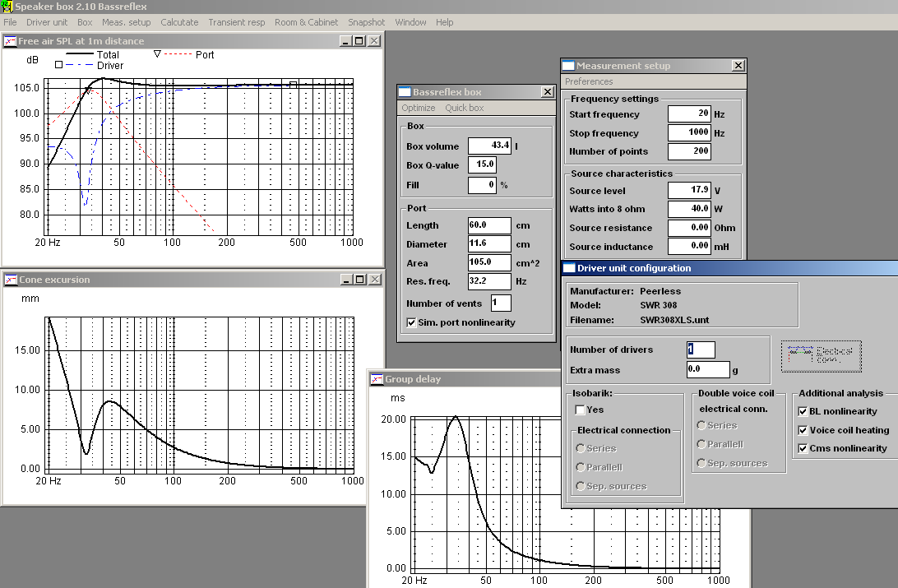
Task: Maximize the Cone excursion window
Action: (359, 280)
